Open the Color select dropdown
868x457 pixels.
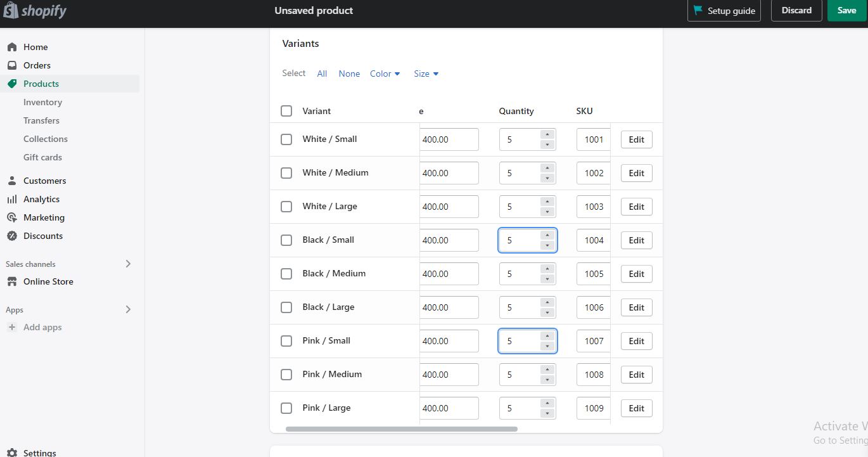pos(385,74)
